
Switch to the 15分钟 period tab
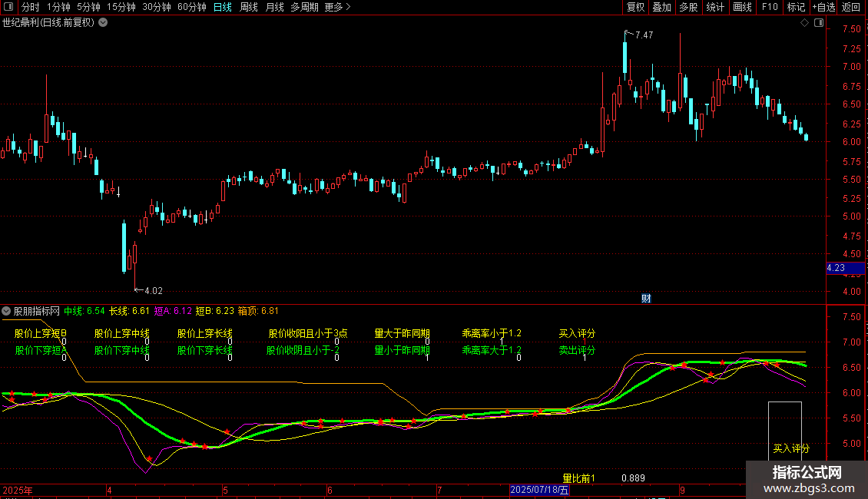[x=121, y=8]
